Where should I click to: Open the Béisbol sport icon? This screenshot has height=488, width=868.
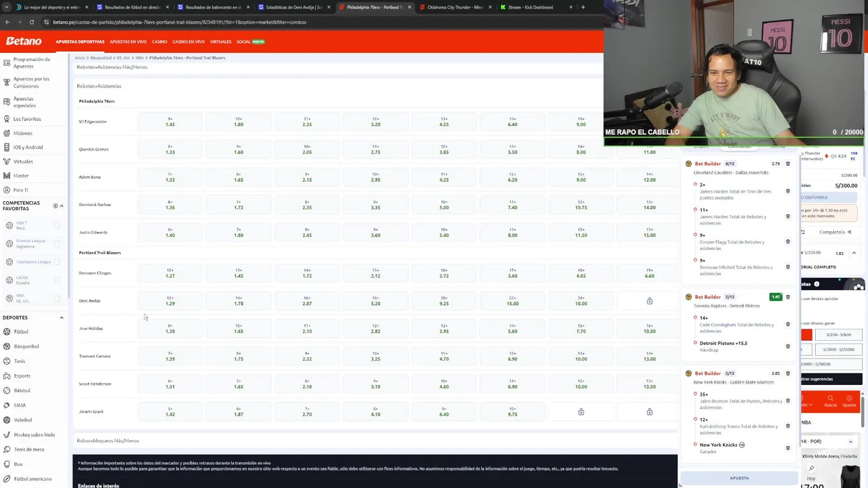click(7, 390)
